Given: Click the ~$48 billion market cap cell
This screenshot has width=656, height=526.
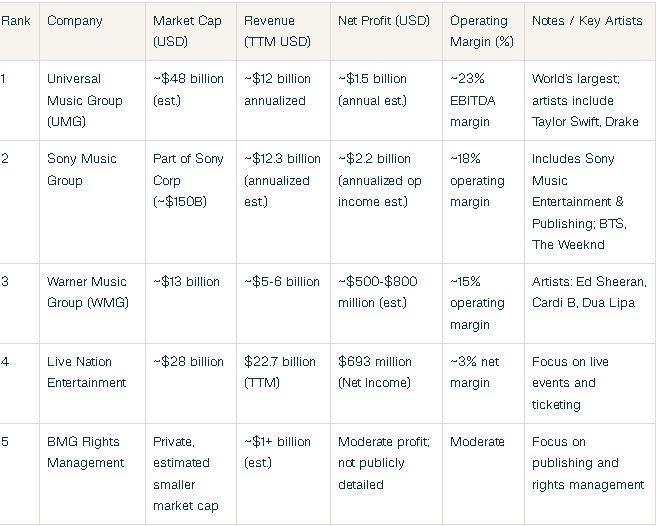Looking at the screenshot, I should 188,89.
